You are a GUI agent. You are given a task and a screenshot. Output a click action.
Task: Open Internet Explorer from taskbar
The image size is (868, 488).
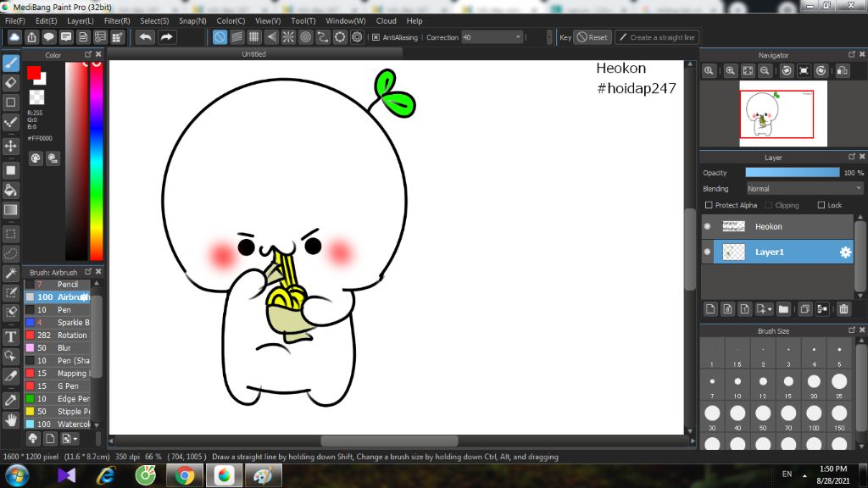[106, 475]
